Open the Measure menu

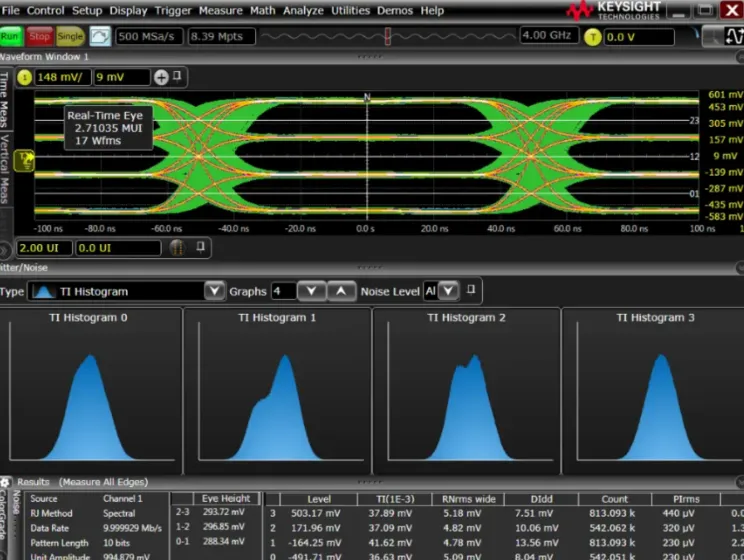click(x=220, y=10)
